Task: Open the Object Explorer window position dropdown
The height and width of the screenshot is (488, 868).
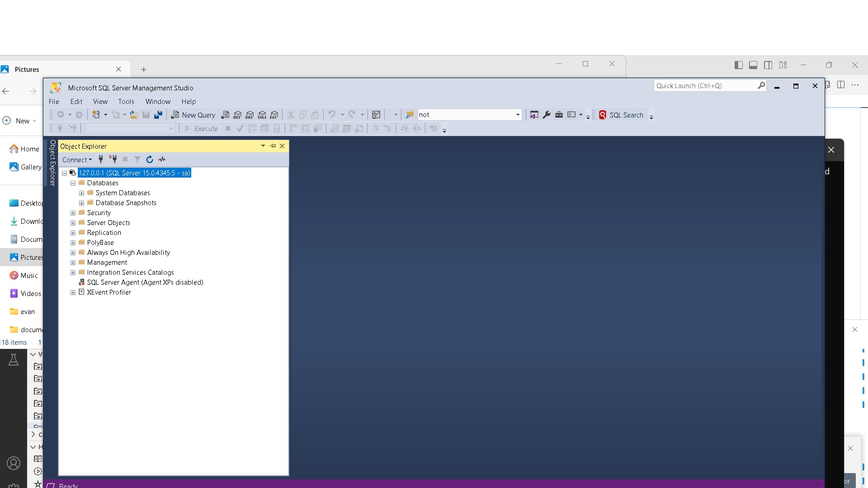Action: [x=263, y=146]
